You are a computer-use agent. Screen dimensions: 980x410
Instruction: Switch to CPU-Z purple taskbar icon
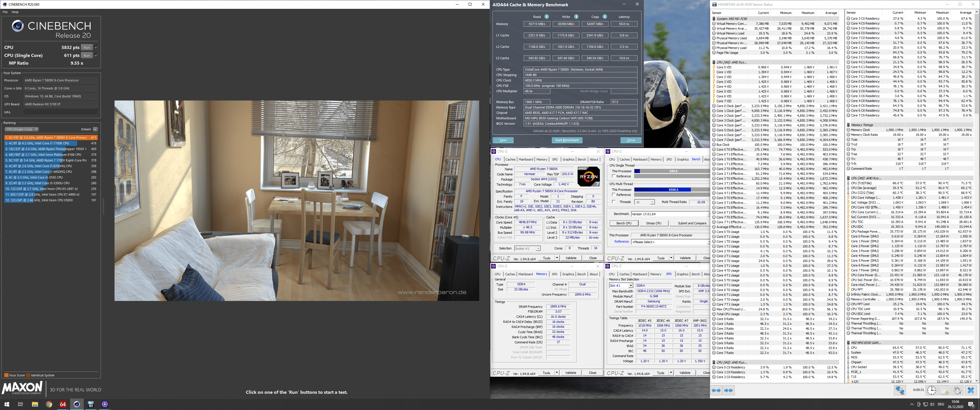pyautogui.click(x=105, y=404)
